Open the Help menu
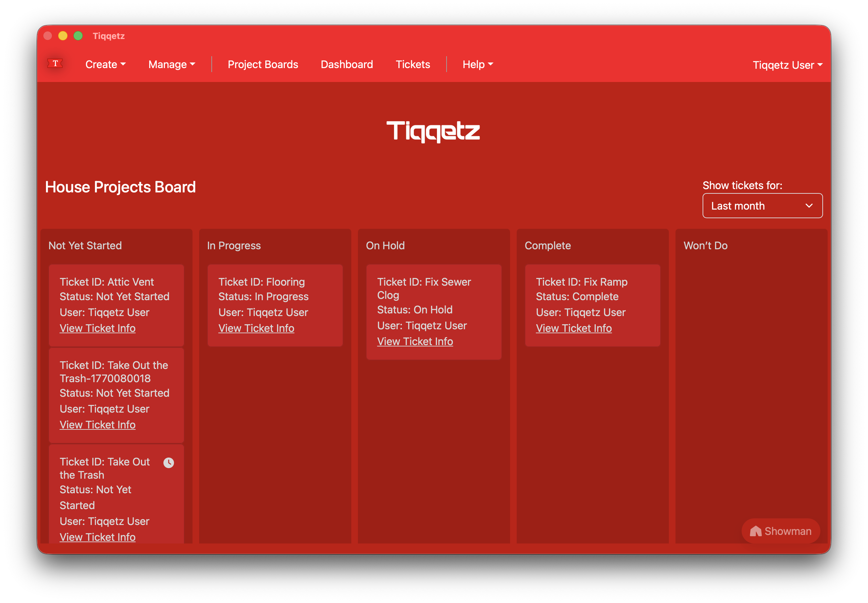The image size is (868, 603). tap(477, 64)
